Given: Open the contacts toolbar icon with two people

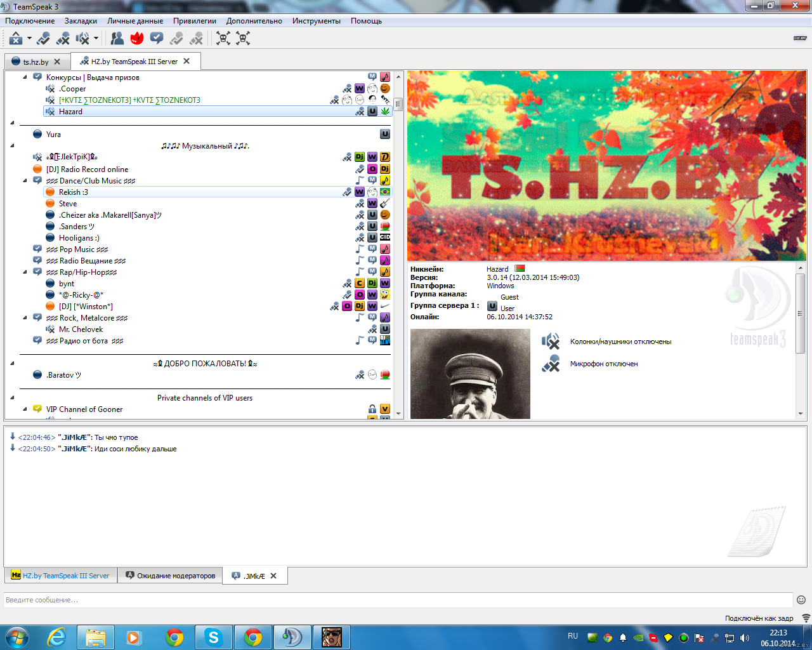Looking at the screenshot, I should [117, 39].
